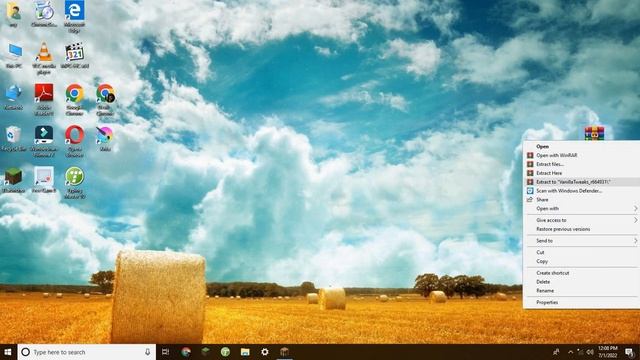Expand the Send to submenu
The width and height of the screenshot is (640, 360).
click(582, 241)
